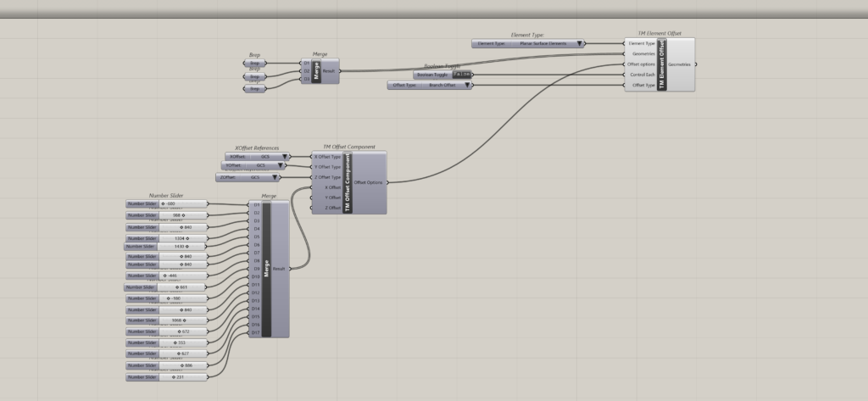
Task: Expand the YOffset GCS dropdown
Action: point(280,166)
